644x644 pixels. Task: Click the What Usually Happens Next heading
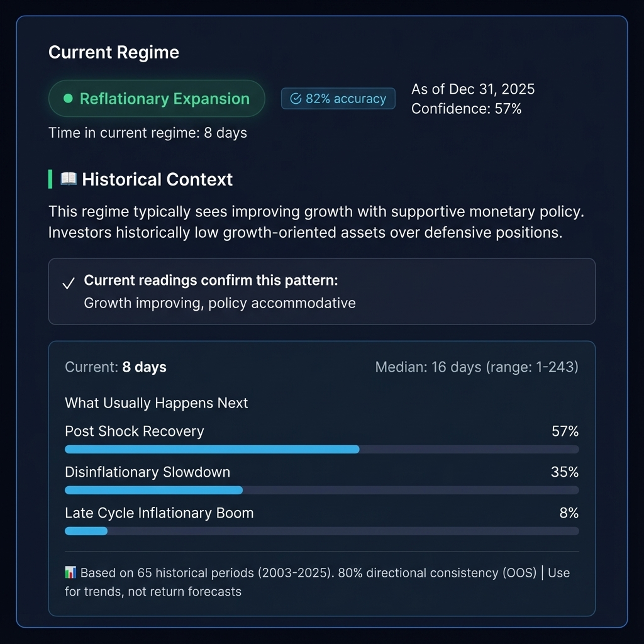coord(157,403)
